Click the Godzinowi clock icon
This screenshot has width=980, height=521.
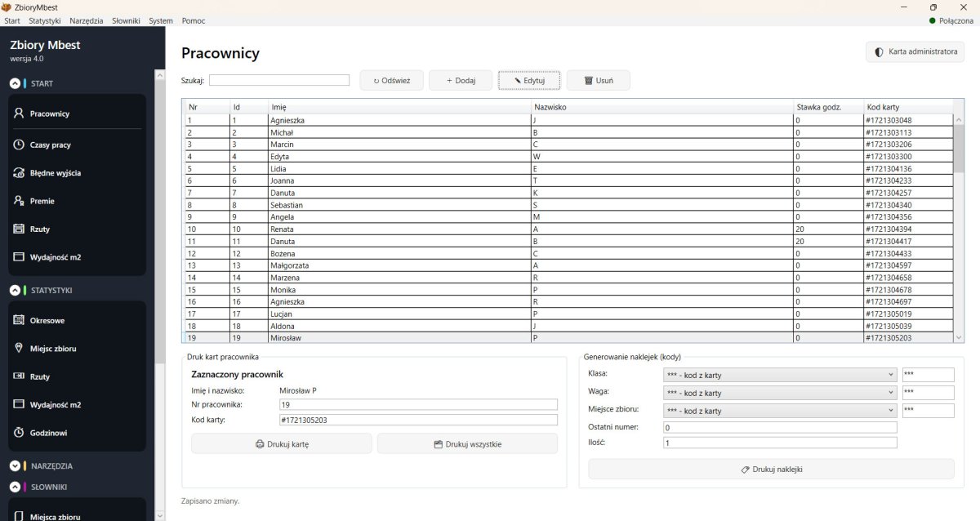click(19, 432)
